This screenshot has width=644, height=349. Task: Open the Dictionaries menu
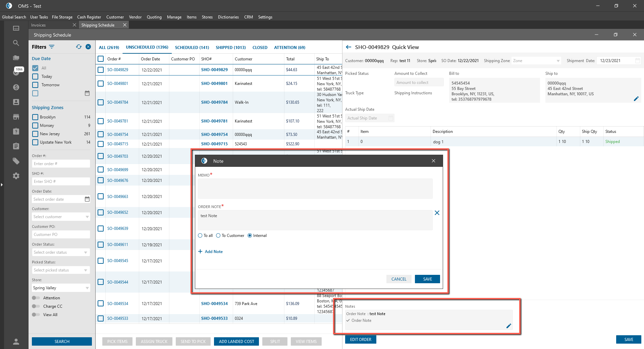tap(228, 17)
